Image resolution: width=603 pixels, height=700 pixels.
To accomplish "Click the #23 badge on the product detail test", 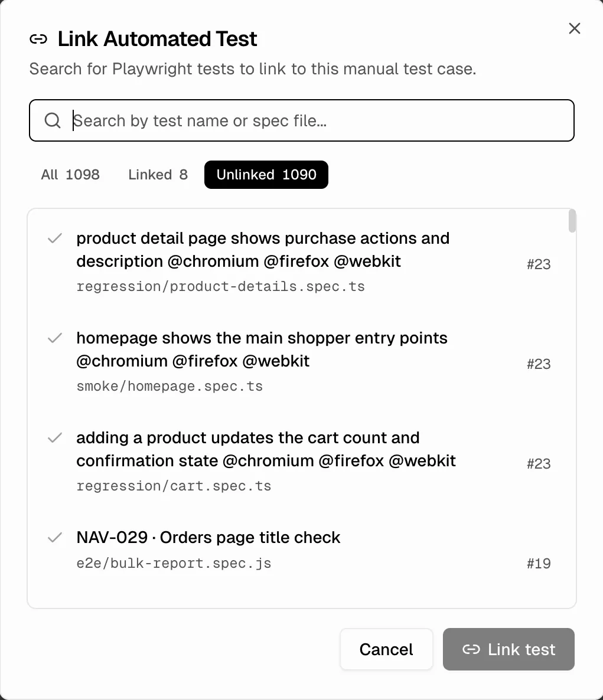I will [538, 264].
